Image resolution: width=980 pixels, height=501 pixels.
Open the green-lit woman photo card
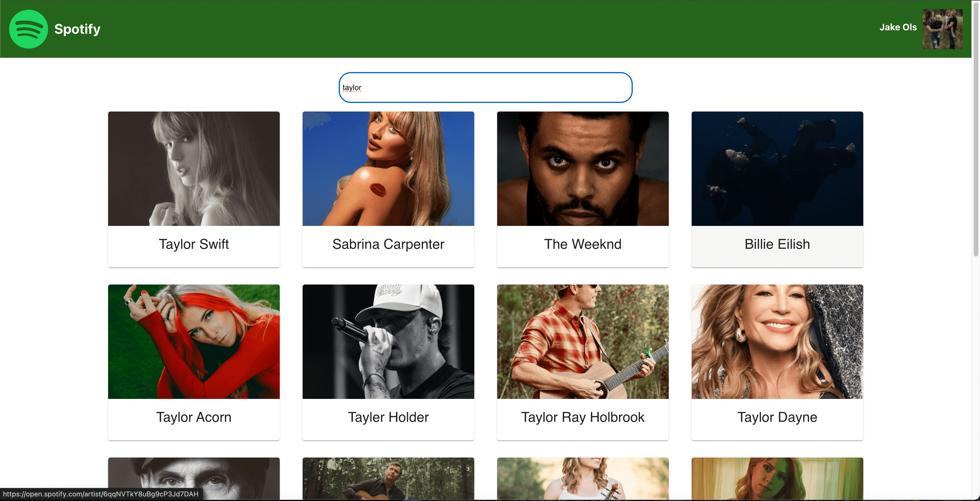[x=777, y=478]
